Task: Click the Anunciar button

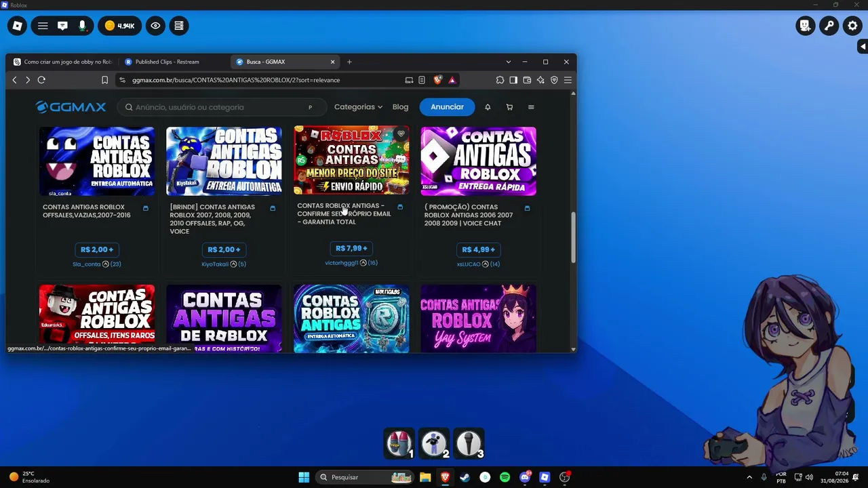Action: click(447, 107)
